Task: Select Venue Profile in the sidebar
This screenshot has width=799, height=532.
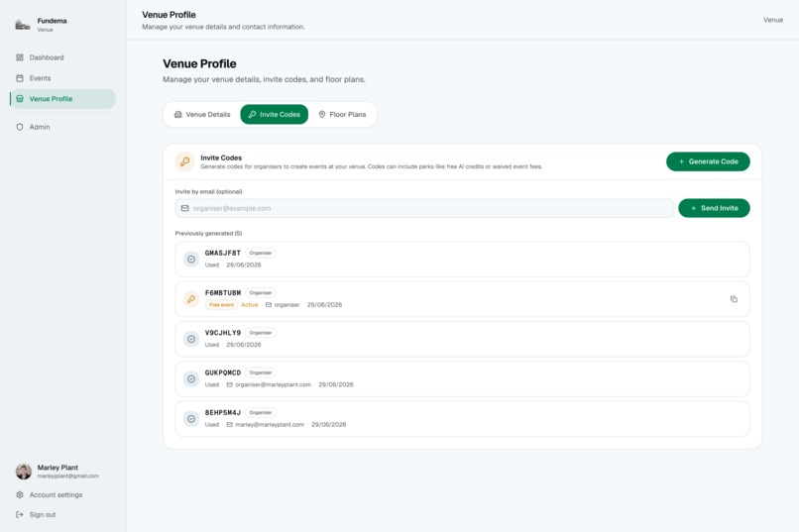Action: click(x=62, y=99)
